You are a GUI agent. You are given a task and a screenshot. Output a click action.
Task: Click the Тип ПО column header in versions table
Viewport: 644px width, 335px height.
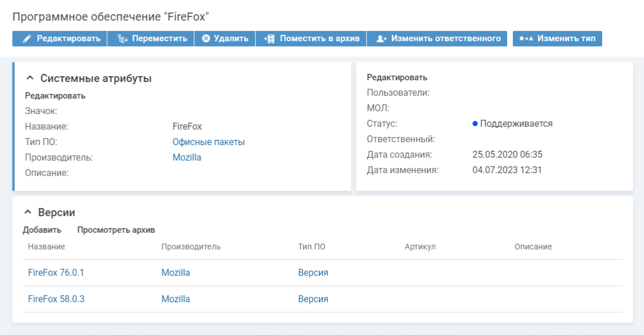coord(312,247)
